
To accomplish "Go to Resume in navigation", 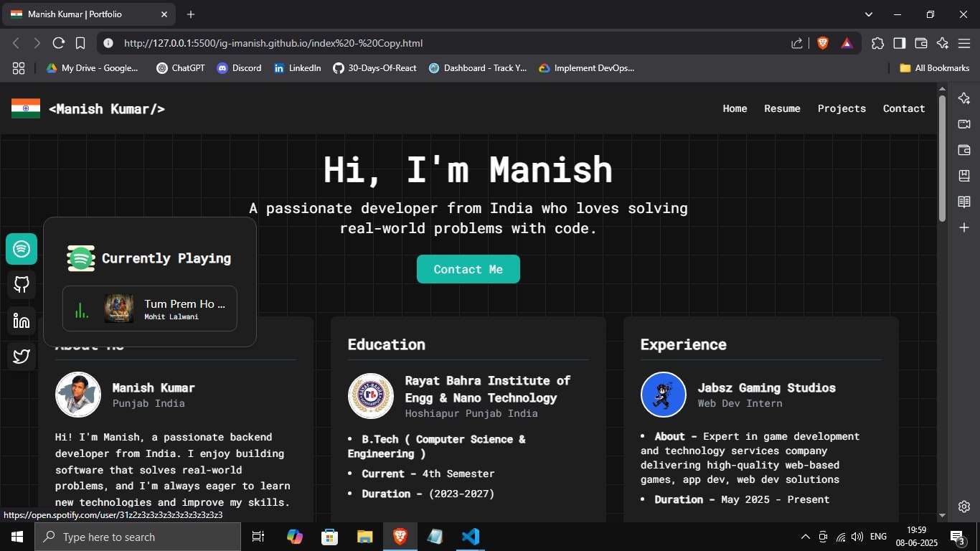I will (782, 108).
